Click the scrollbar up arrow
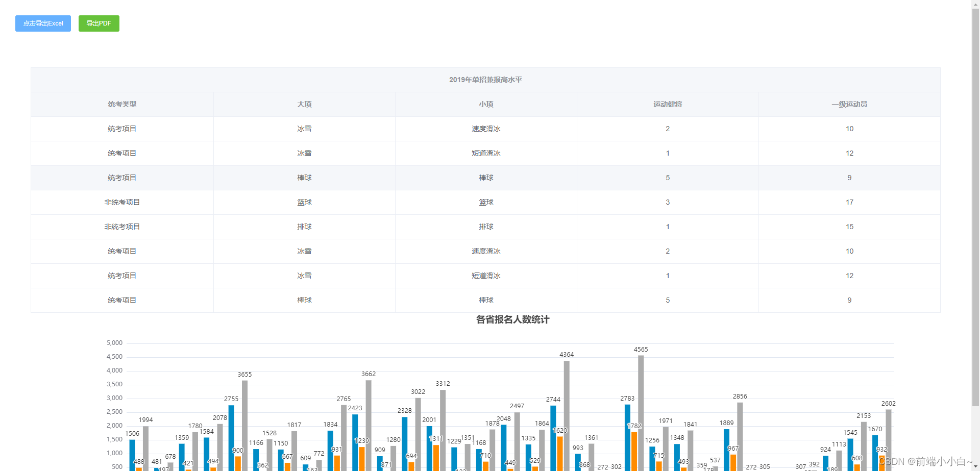This screenshot has height=471, width=980. tap(975, 4)
